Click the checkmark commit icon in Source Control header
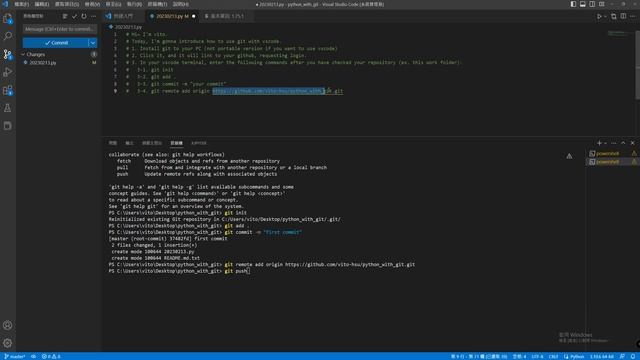Screen dimensions: 640x360 tap(74, 16)
